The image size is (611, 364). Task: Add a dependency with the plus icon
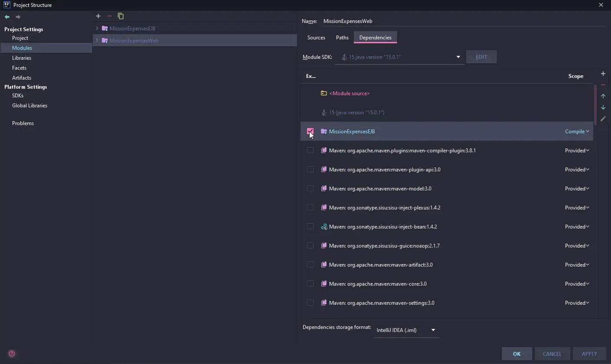tap(603, 74)
